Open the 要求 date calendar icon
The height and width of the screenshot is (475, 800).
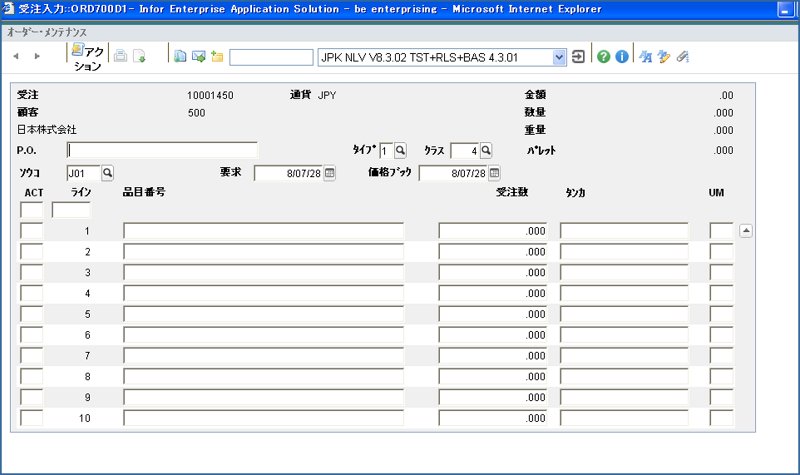[330, 173]
